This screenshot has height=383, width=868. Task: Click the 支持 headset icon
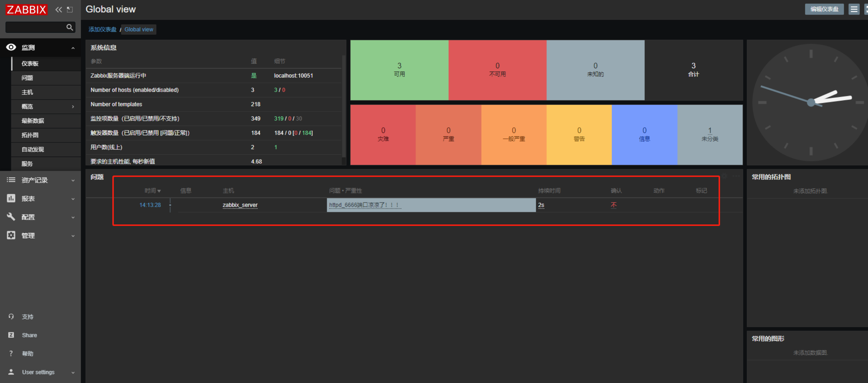[11, 316]
